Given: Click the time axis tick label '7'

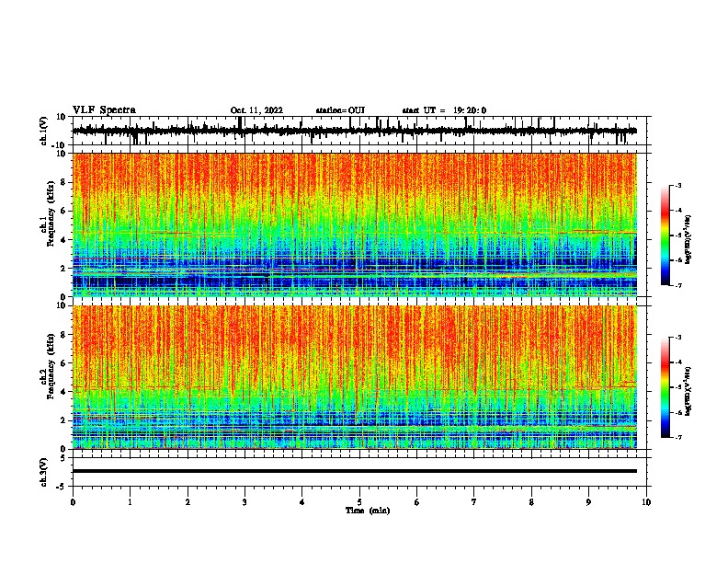Looking at the screenshot, I should pos(474,502).
